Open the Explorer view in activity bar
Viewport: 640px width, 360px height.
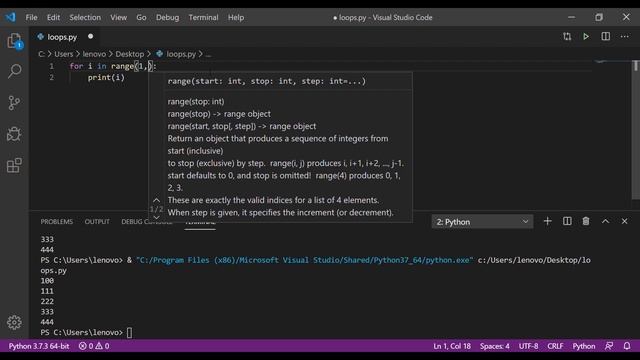(x=14, y=41)
